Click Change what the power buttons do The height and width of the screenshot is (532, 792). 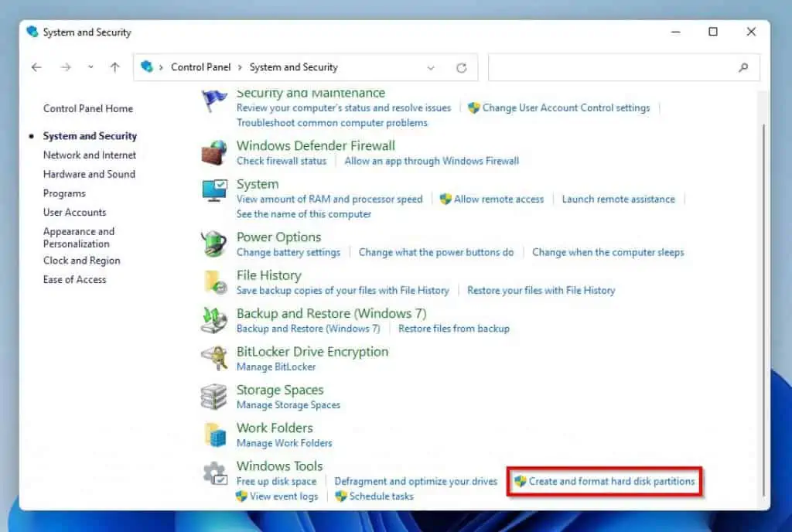click(x=436, y=252)
